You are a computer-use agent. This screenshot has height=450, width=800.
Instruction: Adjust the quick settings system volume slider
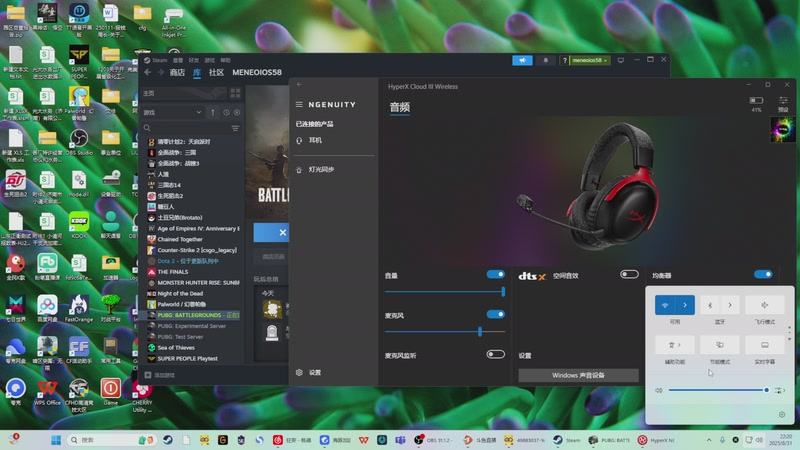coord(718,390)
